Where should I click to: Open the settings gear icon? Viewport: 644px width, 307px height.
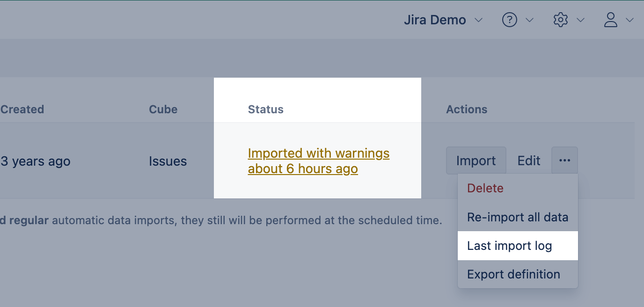tap(560, 20)
